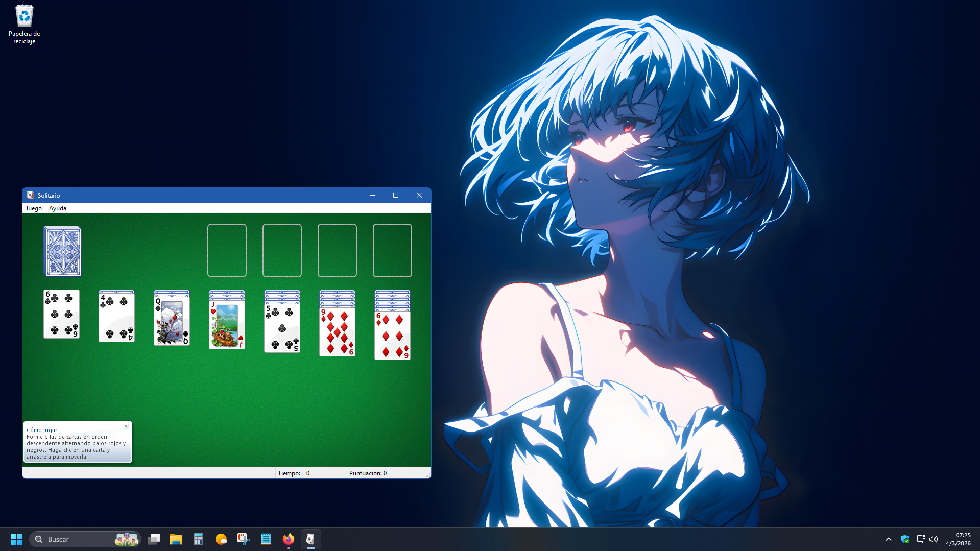Minimize the Solitario window
980x551 pixels.
point(373,195)
